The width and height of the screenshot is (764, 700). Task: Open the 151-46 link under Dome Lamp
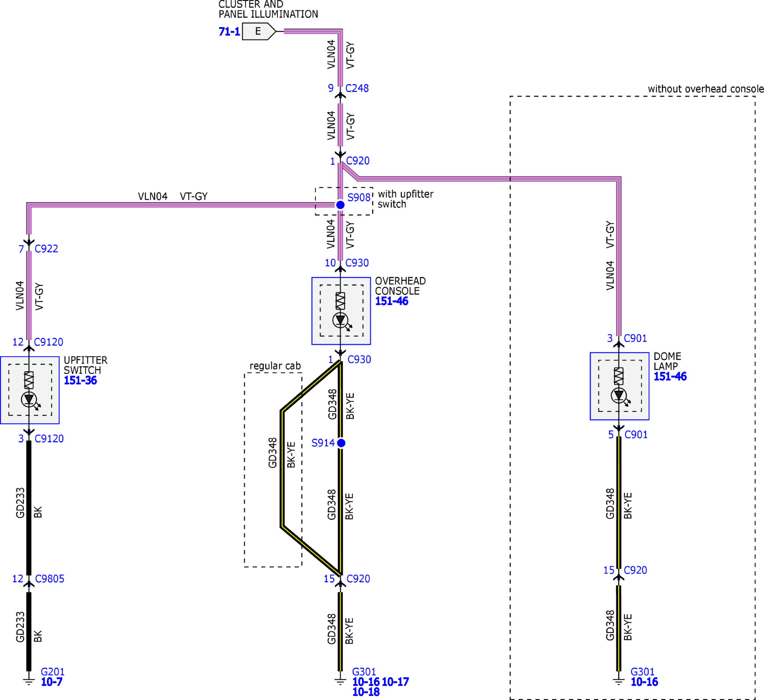[x=670, y=377]
